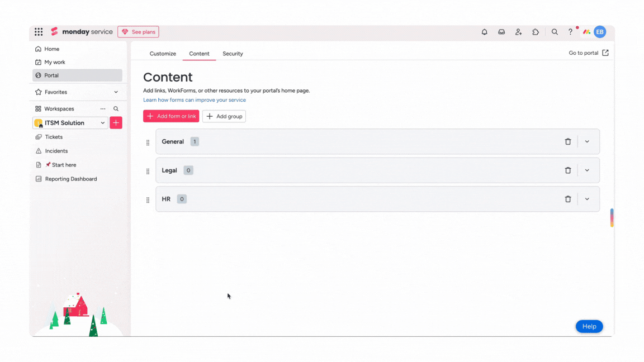Switch to the Customize tab
The image size is (644, 362).
tap(163, 54)
